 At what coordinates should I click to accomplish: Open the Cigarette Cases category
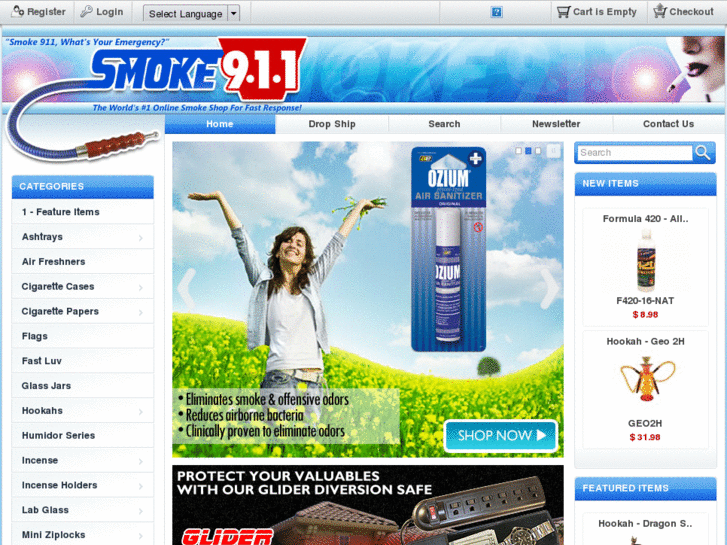(x=83, y=286)
